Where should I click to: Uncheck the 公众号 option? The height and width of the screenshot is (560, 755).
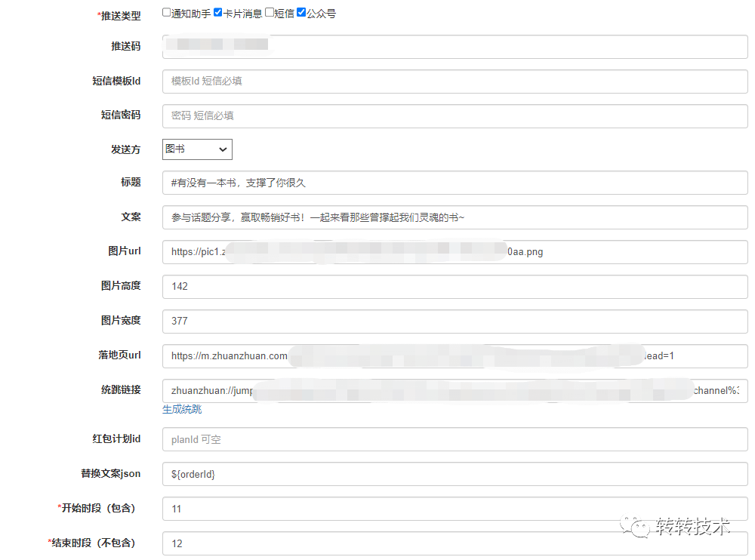pyautogui.click(x=301, y=13)
